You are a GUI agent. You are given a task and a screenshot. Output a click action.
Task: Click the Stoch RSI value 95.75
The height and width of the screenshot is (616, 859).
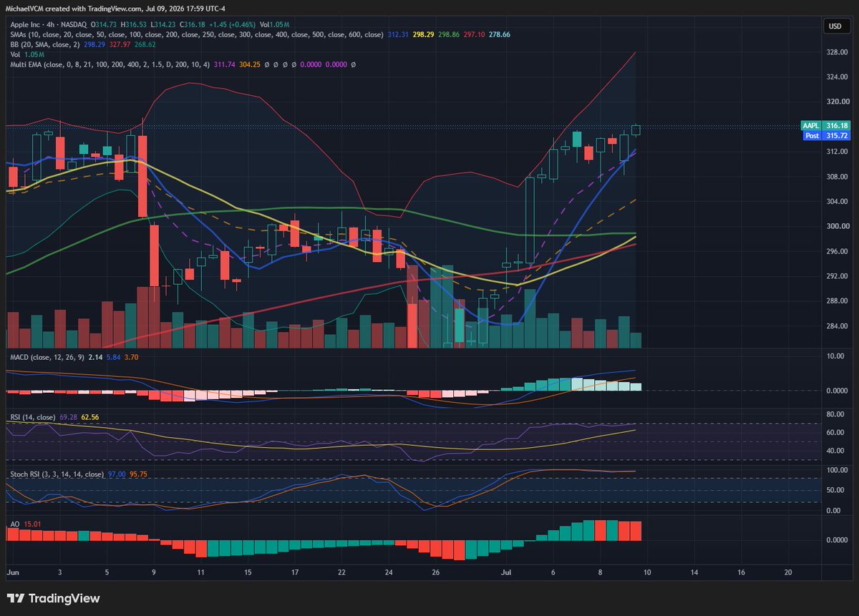coord(140,474)
